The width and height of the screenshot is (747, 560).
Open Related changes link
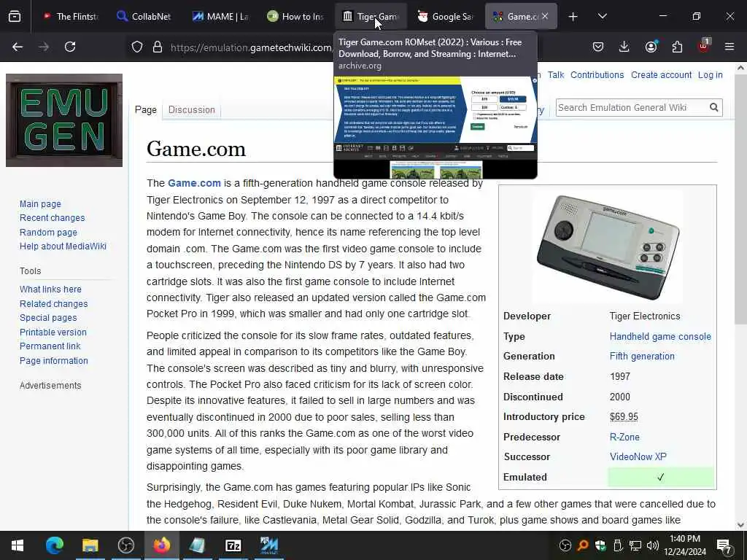pos(53,303)
